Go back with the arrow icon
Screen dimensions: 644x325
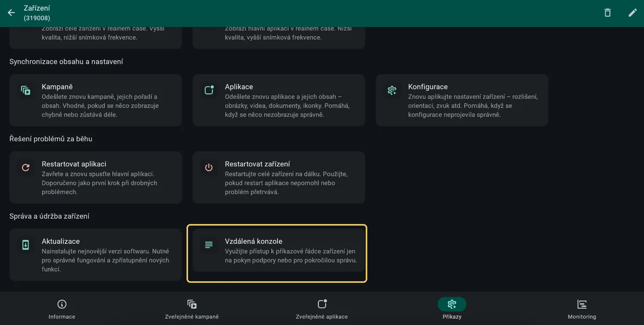click(11, 13)
